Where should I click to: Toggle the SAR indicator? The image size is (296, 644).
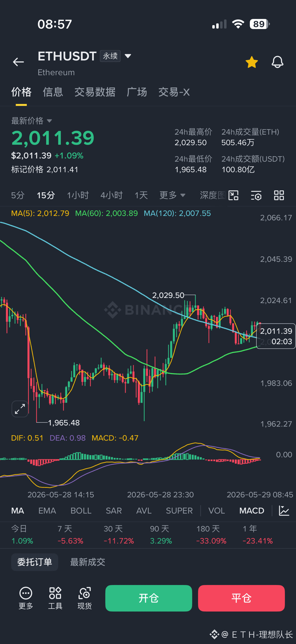(x=114, y=511)
